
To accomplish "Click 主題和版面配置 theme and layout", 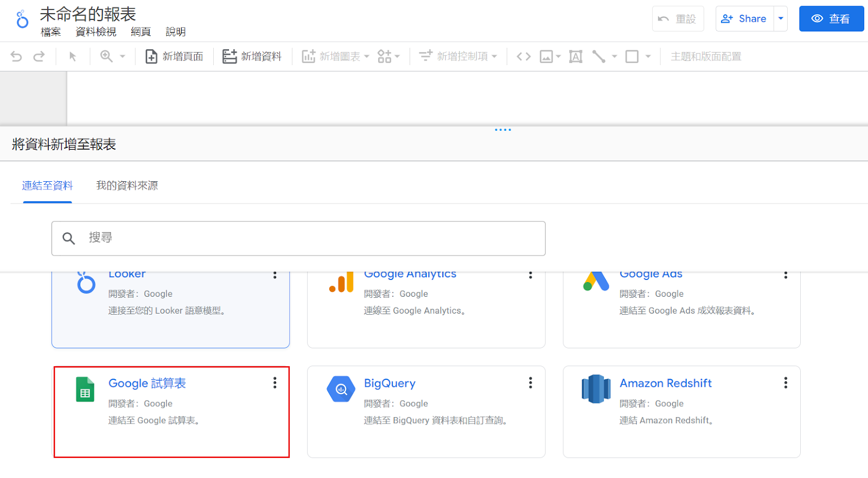I will point(706,56).
